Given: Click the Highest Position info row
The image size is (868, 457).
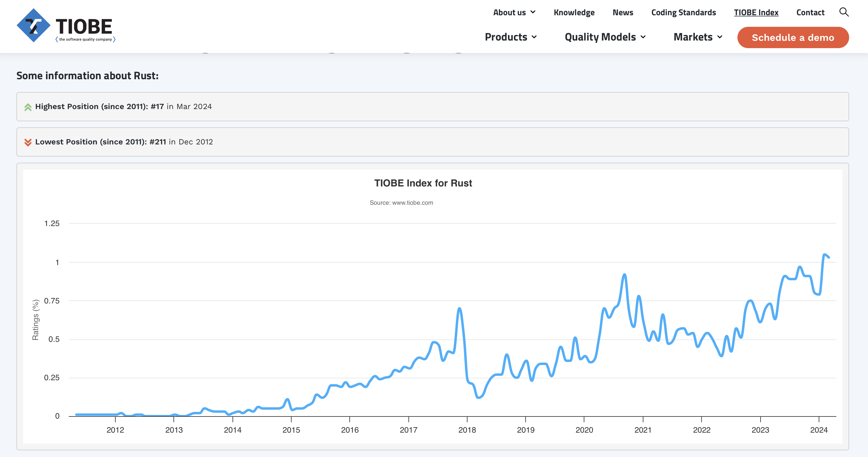Looking at the screenshot, I should tap(432, 107).
